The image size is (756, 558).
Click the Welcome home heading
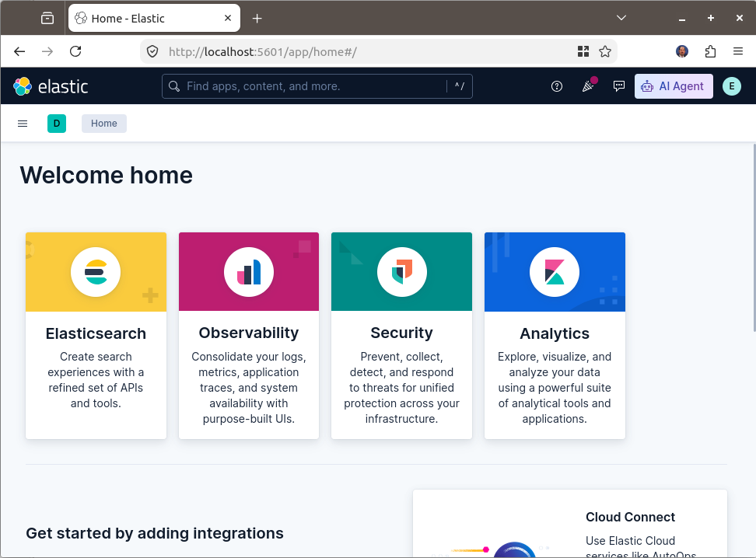[x=106, y=175]
